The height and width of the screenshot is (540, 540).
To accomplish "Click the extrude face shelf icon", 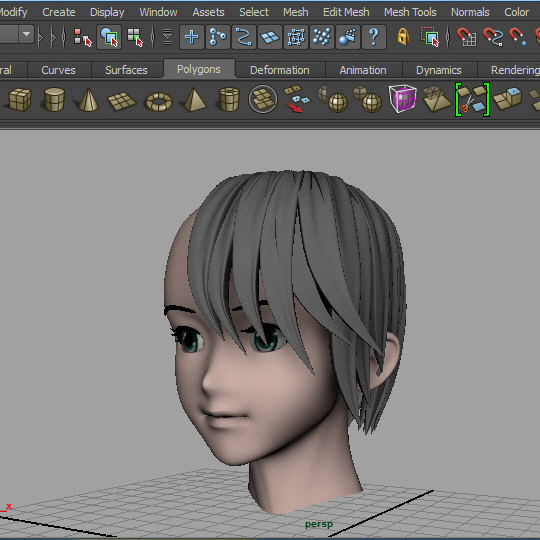I will pos(507,98).
